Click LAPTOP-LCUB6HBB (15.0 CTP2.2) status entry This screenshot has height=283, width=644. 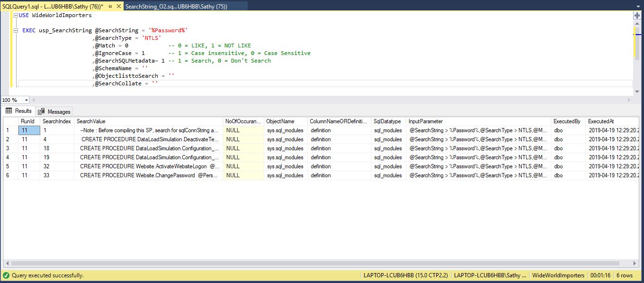coord(406,275)
